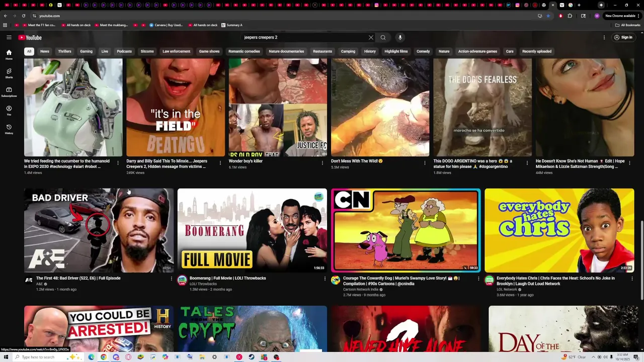
Task: Open Summary A bookmark
Action: [x=232, y=25]
